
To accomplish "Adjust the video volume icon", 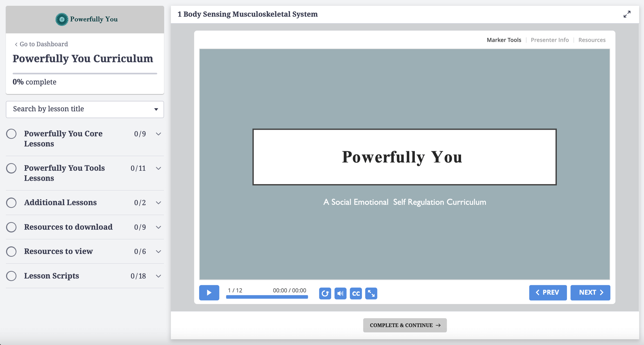I will tap(340, 293).
